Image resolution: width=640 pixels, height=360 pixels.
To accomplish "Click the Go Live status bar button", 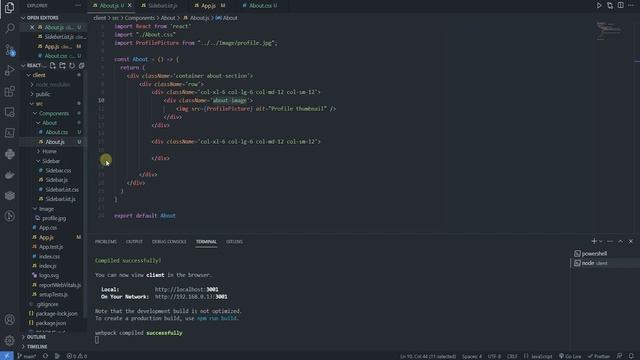I will (570, 356).
